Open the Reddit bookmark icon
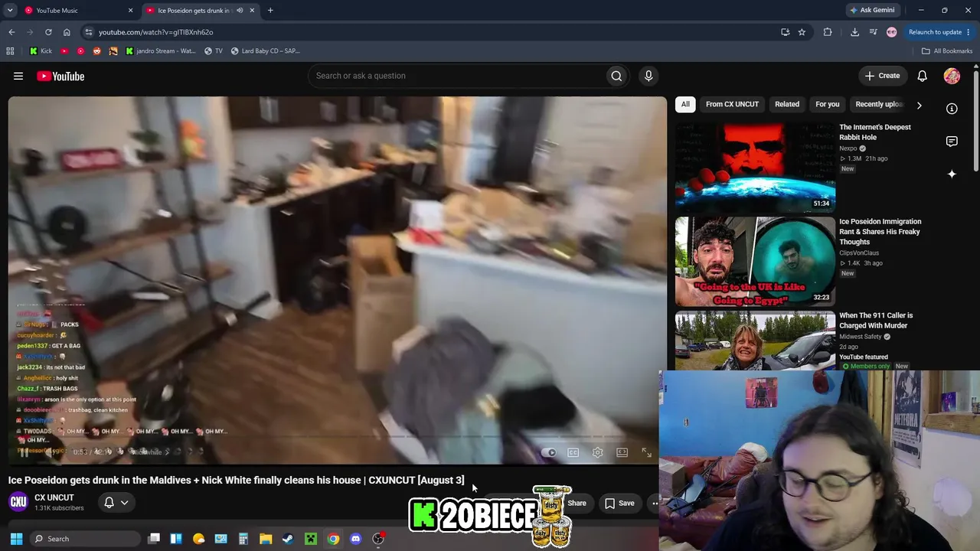Image resolution: width=980 pixels, height=551 pixels. click(x=96, y=51)
